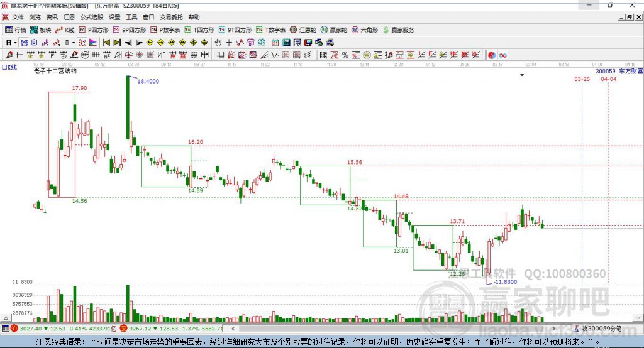
Task: Toggle the highlighted 权 rights-adjust icon
Action: pyautogui.click(x=82, y=43)
